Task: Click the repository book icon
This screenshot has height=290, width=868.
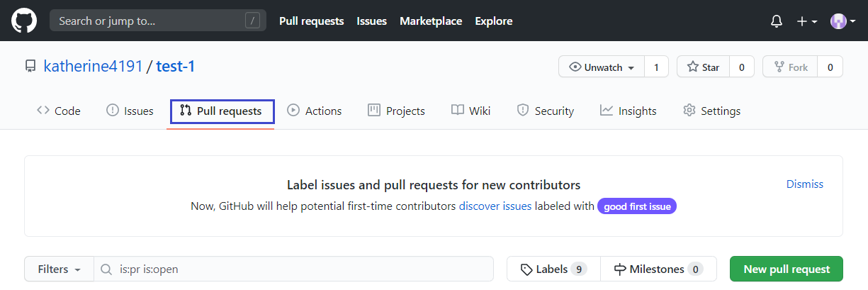Action: point(30,67)
